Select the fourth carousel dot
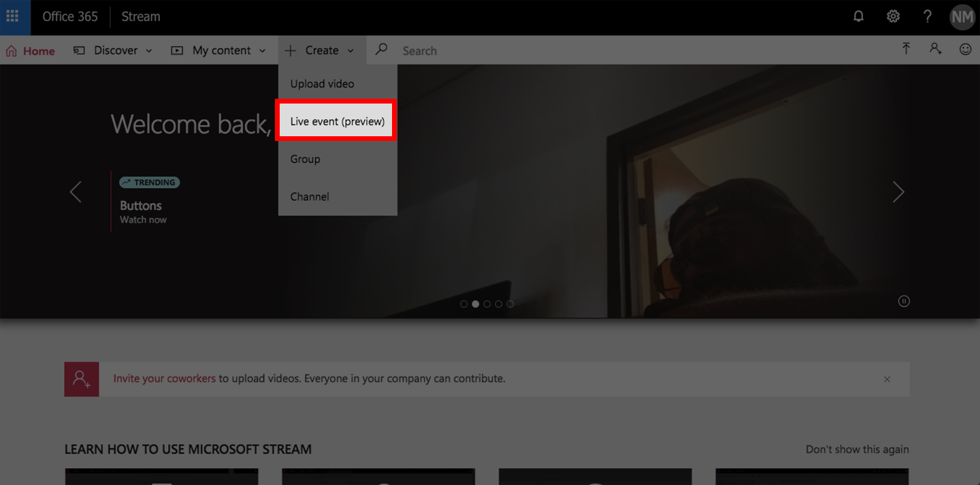The image size is (980, 485). 499,304
